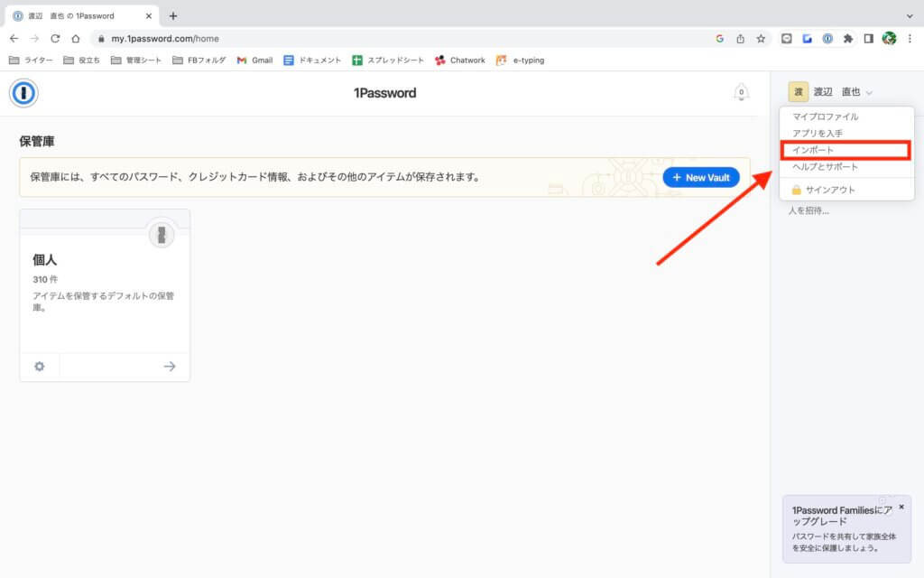This screenshot has height=578, width=924.
Task: Expand the FBフォルダ bookmark folder
Action: click(199, 61)
